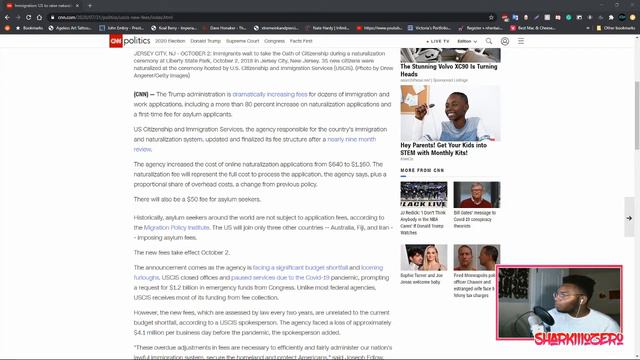Viewport: 640px width, 360px height.
Task: Click the Chrome profile avatar icon
Action: pos(622,18)
